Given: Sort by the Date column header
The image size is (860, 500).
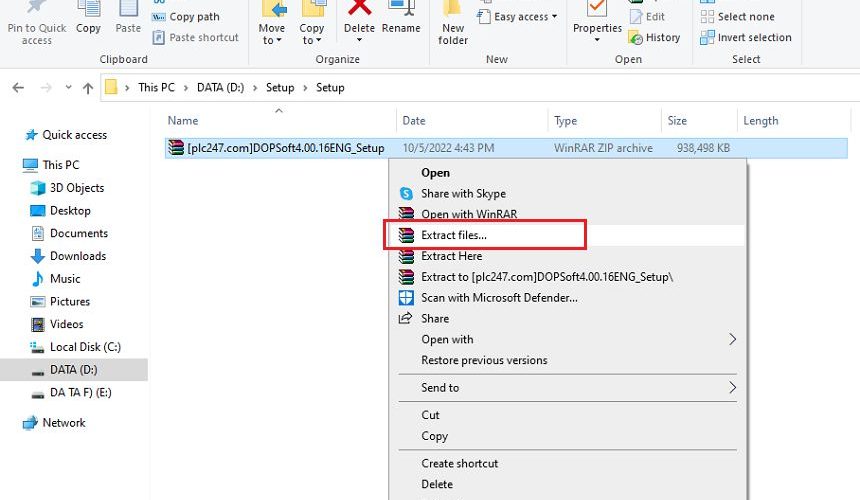Looking at the screenshot, I should [414, 121].
